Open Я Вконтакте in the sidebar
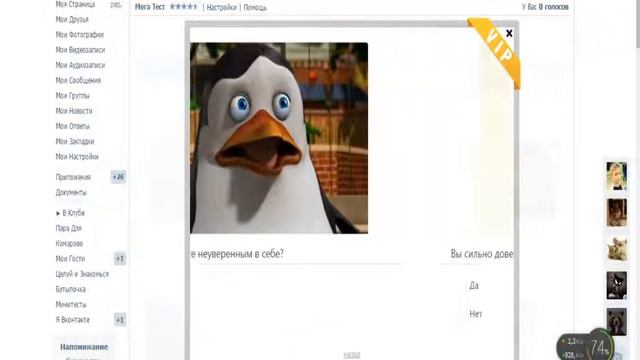 point(73,320)
